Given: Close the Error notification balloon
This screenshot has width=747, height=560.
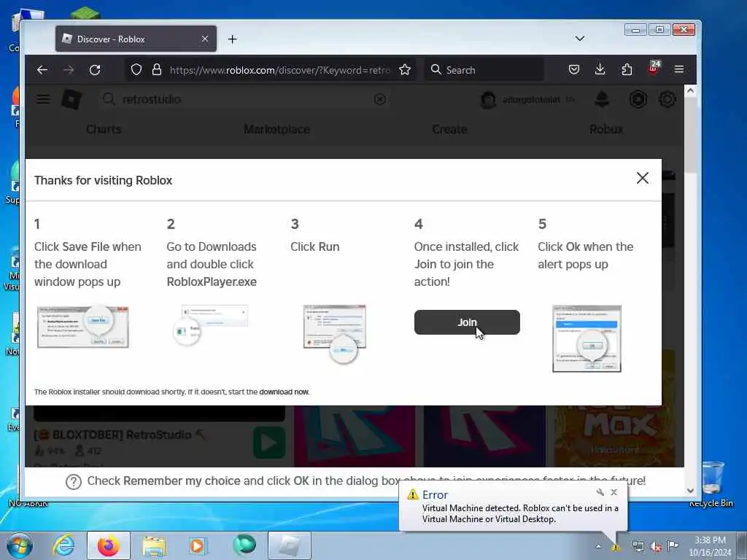Looking at the screenshot, I should 614,492.
